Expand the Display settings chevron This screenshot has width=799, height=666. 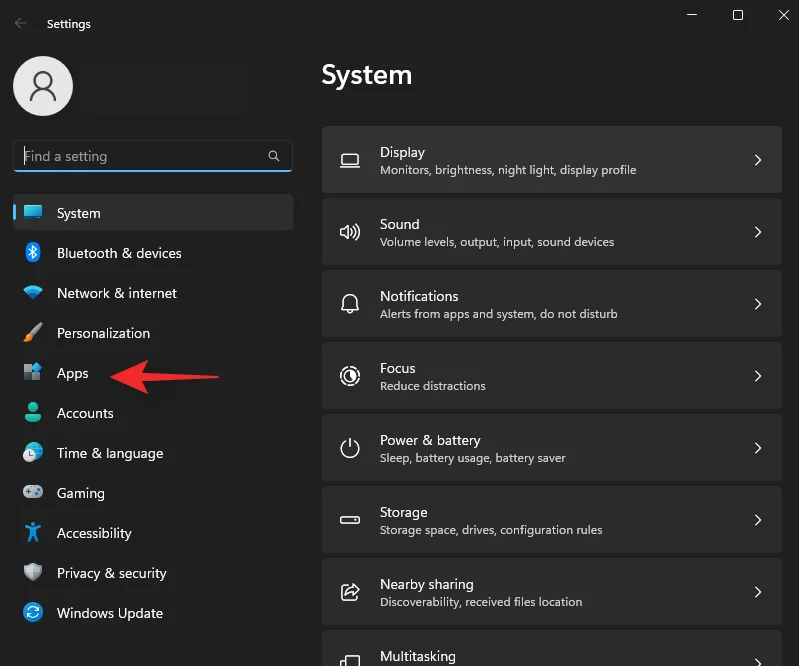(758, 160)
